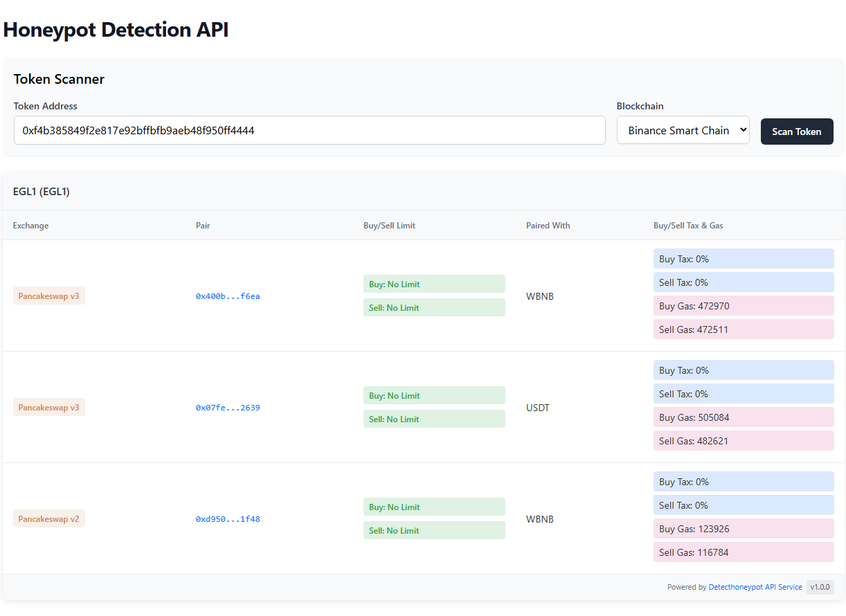Click the Sell Gas: 472511 value
The height and width of the screenshot is (616, 846).
tap(744, 329)
